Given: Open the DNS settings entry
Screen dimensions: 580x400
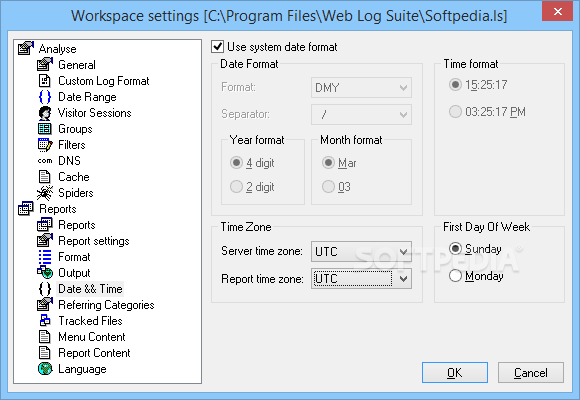Looking at the screenshot, I should (70, 161).
